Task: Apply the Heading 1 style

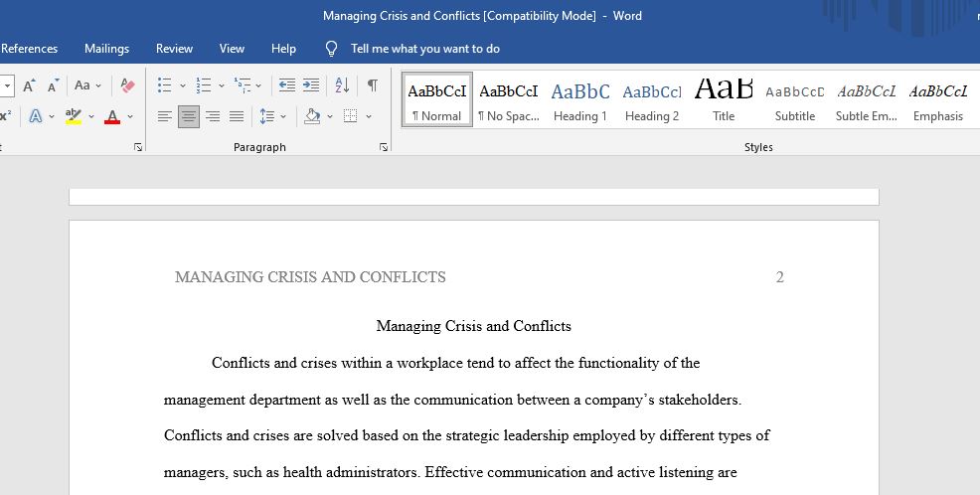Action: (x=580, y=100)
